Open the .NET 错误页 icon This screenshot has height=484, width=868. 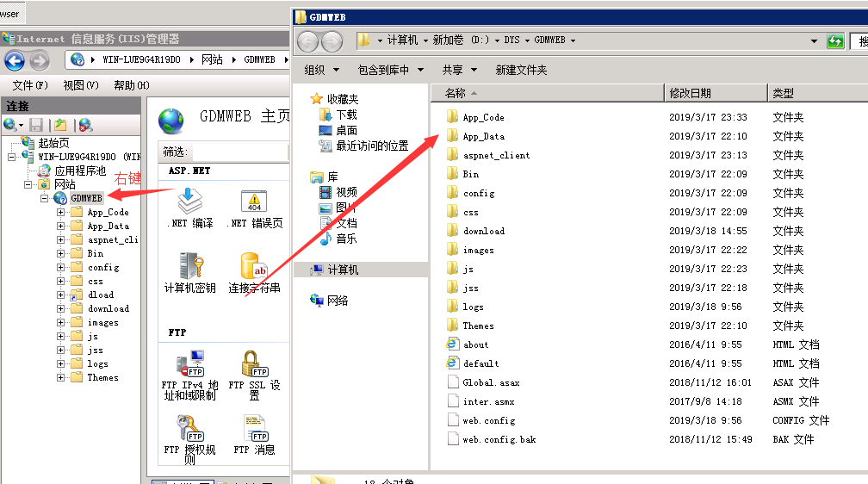[x=254, y=206]
